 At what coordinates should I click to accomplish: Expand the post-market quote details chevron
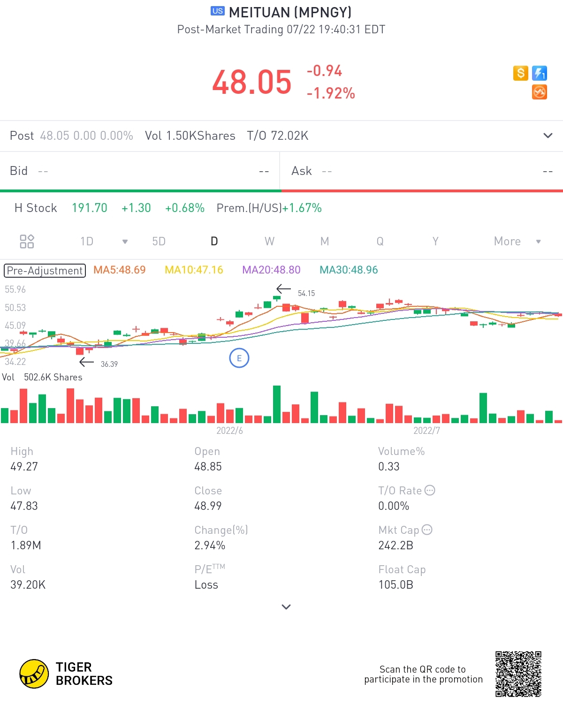click(x=548, y=136)
